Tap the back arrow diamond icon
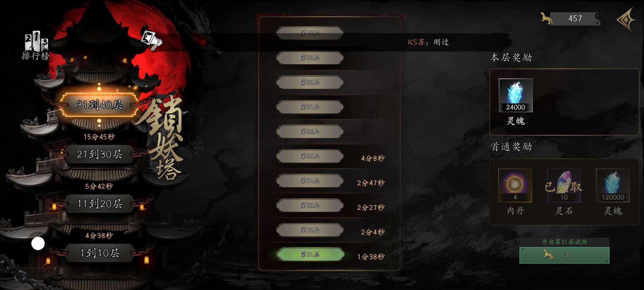Image resolution: width=644 pixels, height=290 pixels. click(x=626, y=20)
